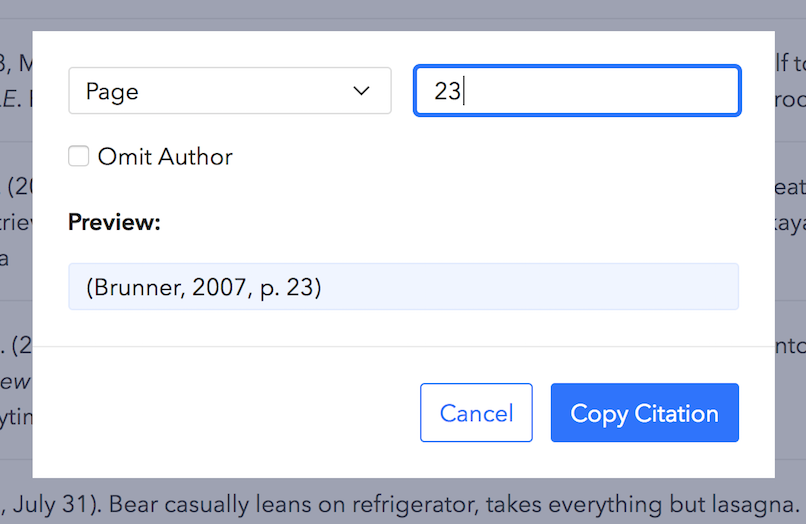
Task: Focus the locator field containing 23
Action: (577, 91)
